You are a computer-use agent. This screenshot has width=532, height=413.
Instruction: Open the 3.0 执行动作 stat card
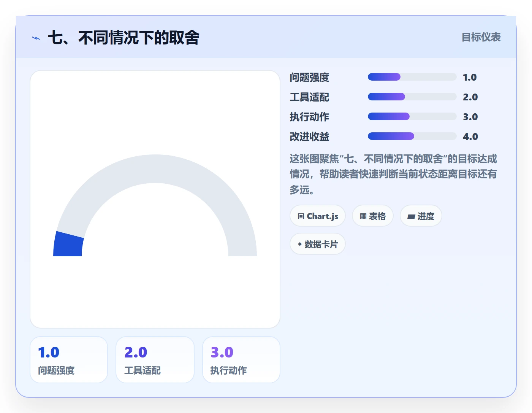pos(241,360)
